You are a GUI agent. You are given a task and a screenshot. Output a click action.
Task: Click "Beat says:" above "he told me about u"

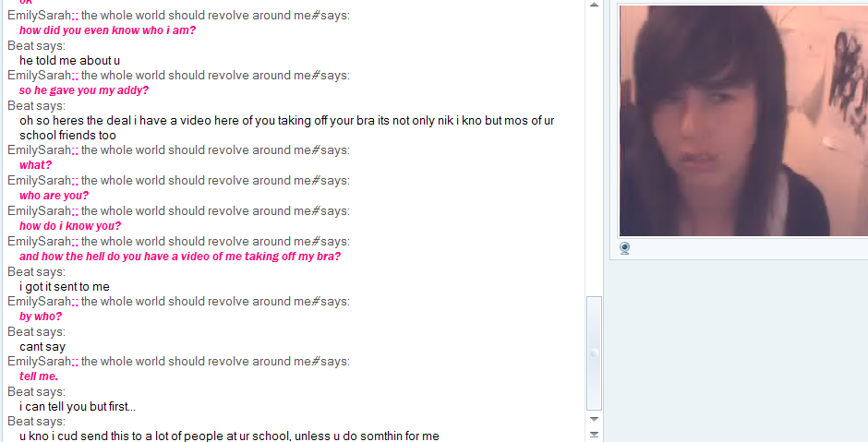[37, 45]
